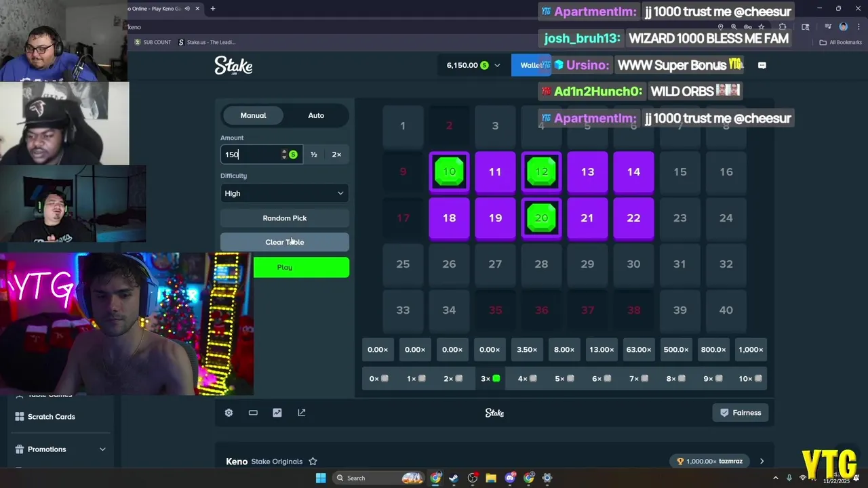Open Settings gear from the taskbar
868x488 pixels.
tap(547, 478)
